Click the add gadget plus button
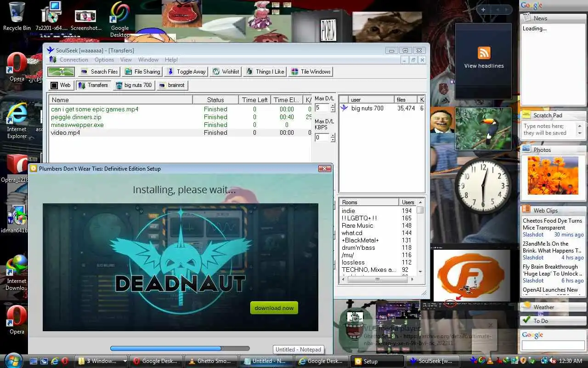 [483, 10]
